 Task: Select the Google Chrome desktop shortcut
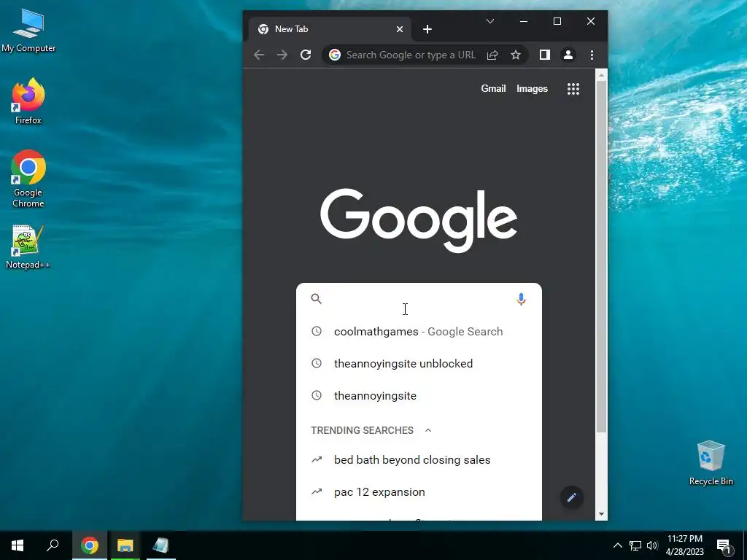(28, 179)
